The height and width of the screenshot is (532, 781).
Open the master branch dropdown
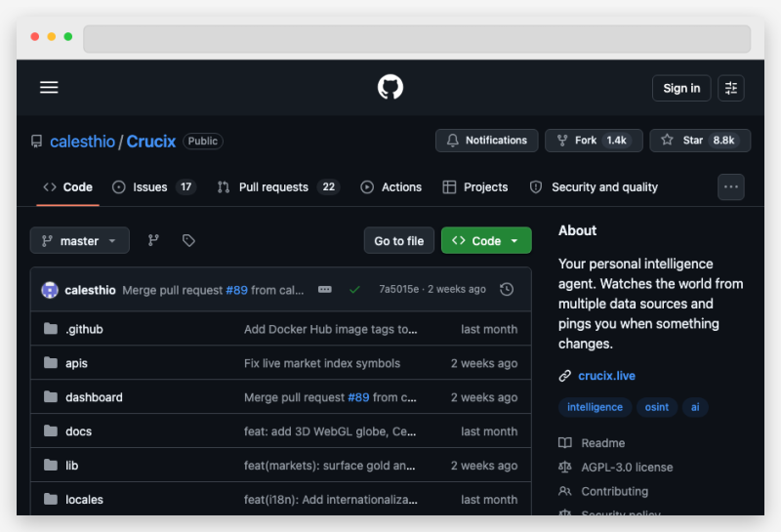pos(80,240)
